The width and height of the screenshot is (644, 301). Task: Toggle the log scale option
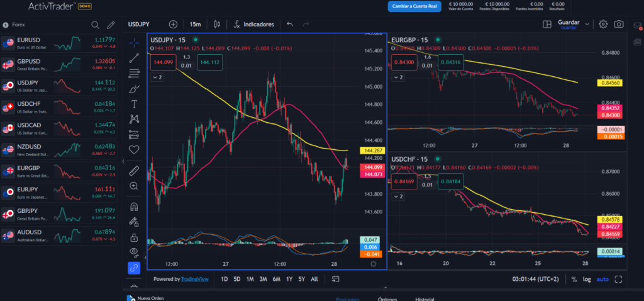(x=587, y=279)
